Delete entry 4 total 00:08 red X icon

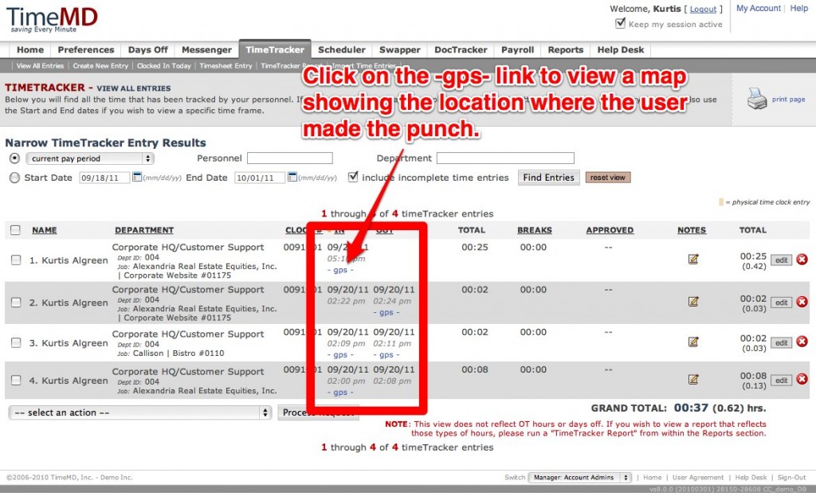pos(802,380)
